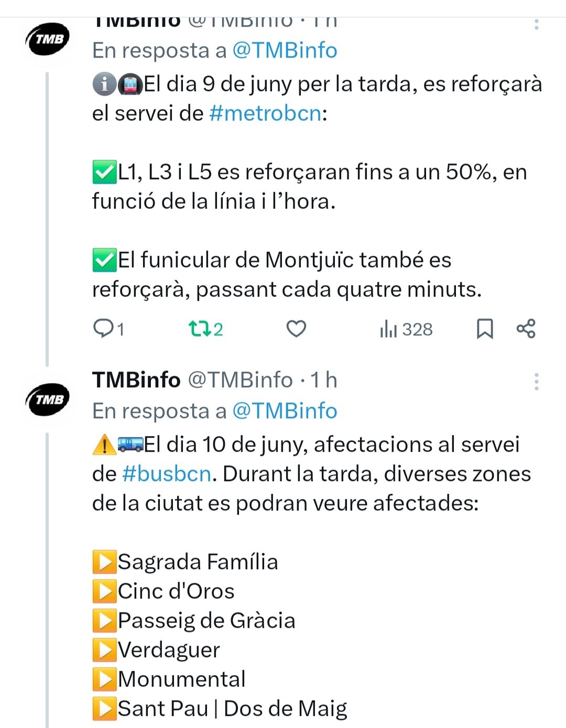Open the @TMBinfo handle beside the 1 h timestamp
The image size is (566, 728).
pyautogui.click(x=240, y=380)
